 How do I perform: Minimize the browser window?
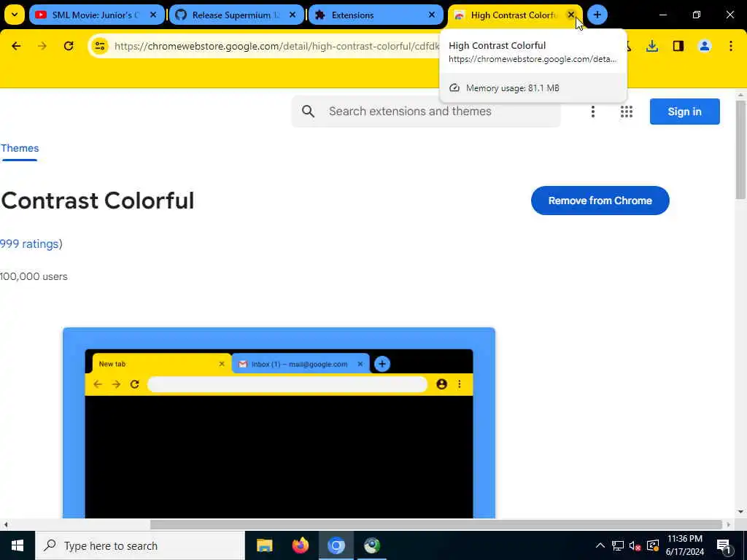pyautogui.click(x=663, y=15)
